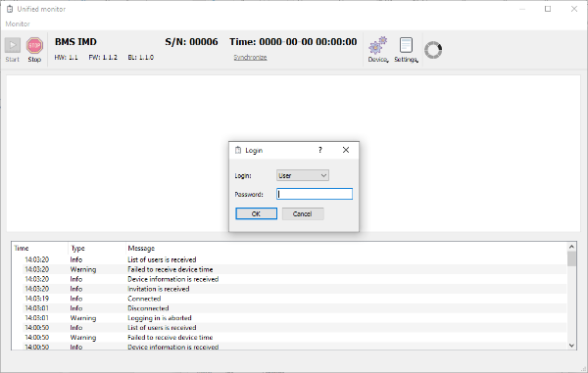The image size is (588, 373).
Task: Click the Login dialog help question mark
Action: [x=319, y=150]
